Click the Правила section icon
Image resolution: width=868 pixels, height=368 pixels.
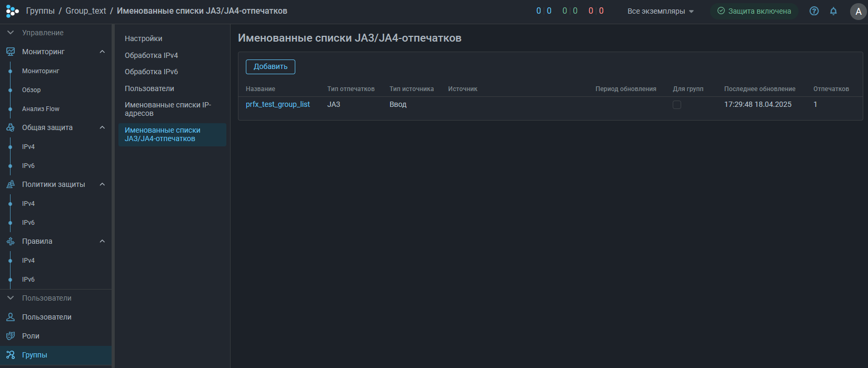click(11, 241)
